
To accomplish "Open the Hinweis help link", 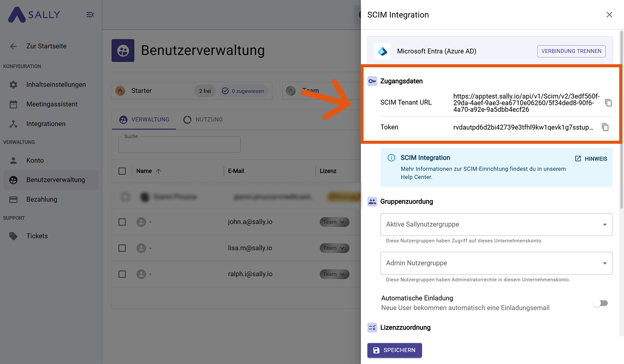I will tap(591, 159).
